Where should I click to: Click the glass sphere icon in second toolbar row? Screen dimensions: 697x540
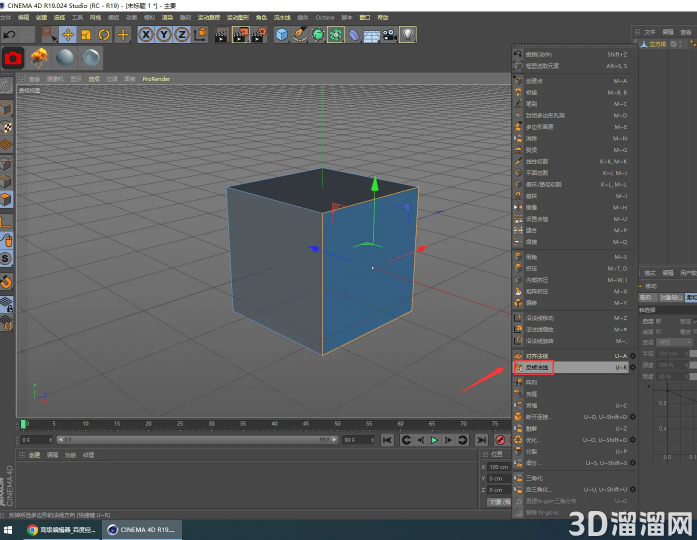click(91, 58)
